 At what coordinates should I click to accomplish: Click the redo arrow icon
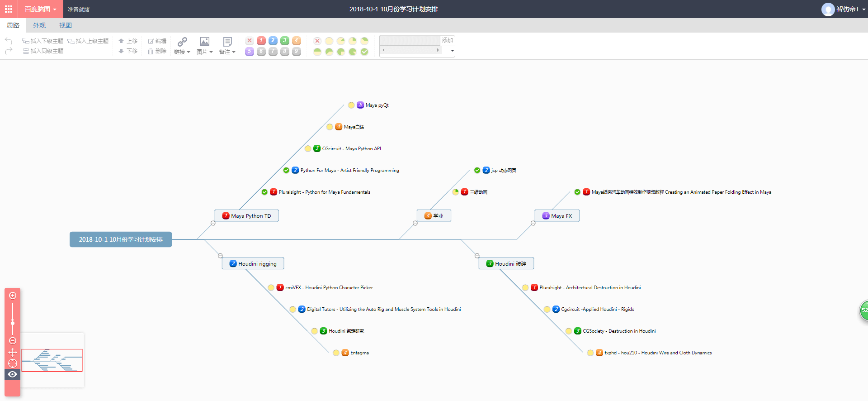click(x=9, y=51)
